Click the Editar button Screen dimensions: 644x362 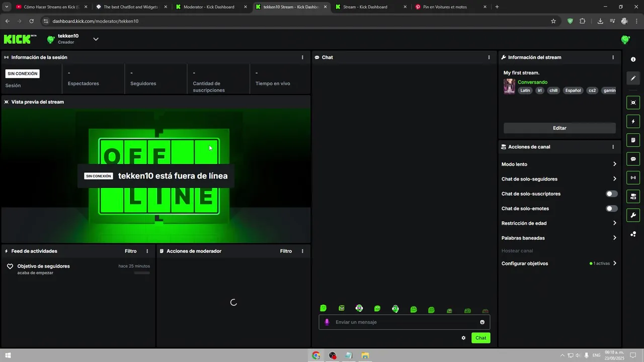559,128
